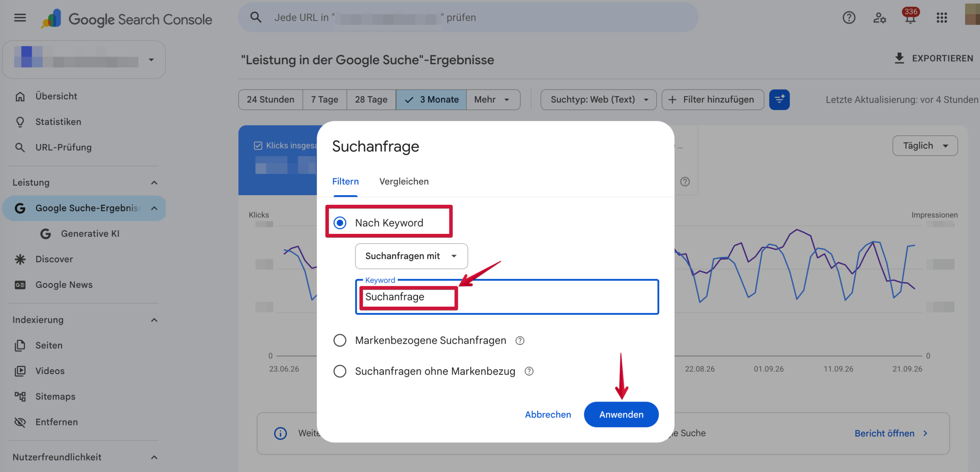This screenshot has height=472, width=980.
Task: Click the account avatar in top corner
Action: 972,15
